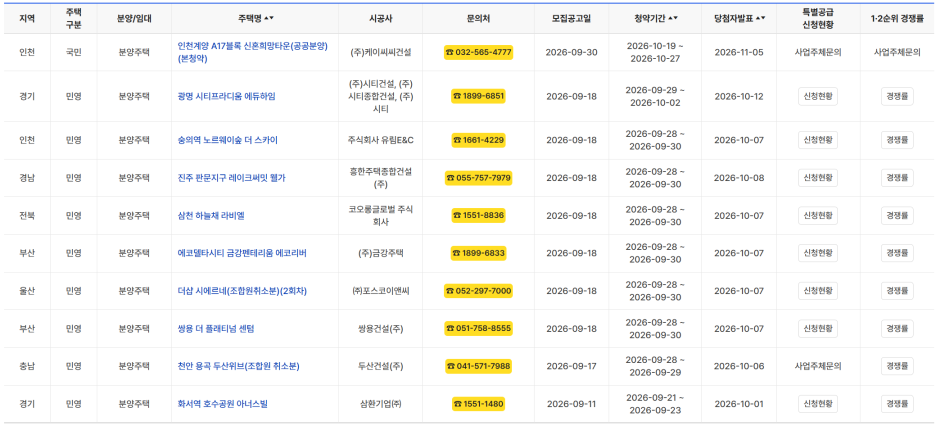
Task: Open 인천계양 A17블록 신혼희망타운 listing
Action: coord(253,52)
